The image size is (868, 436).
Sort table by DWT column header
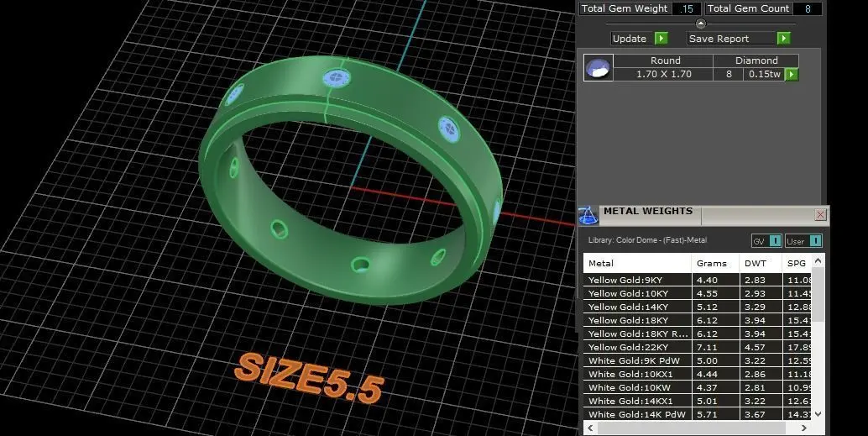(x=760, y=263)
